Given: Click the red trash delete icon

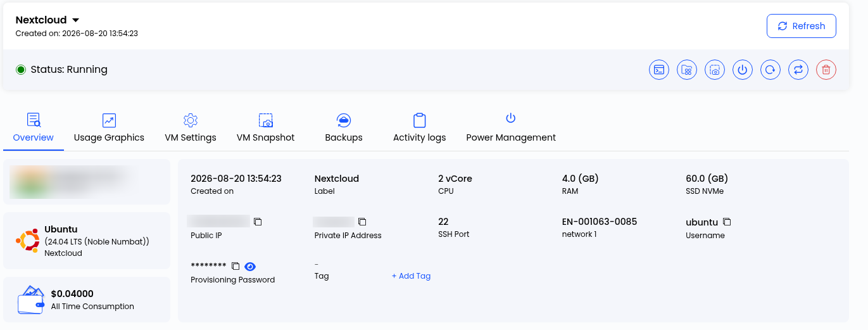Looking at the screenshot, I should coord(826,70).
